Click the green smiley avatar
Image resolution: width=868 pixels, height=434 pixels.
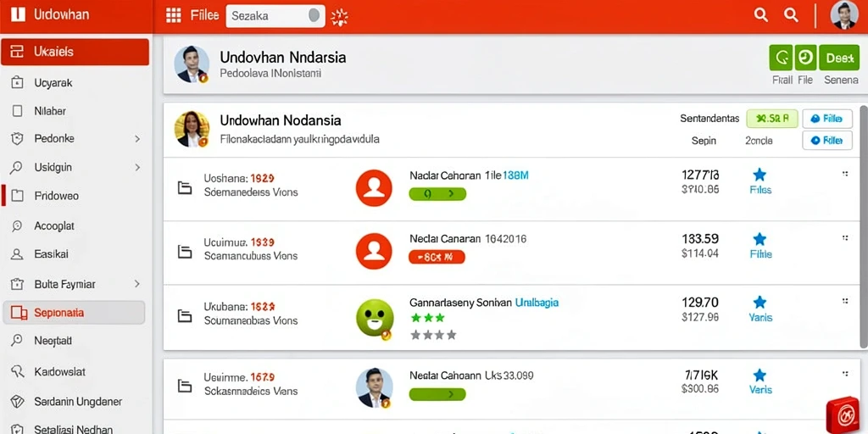[x=375, y=318]
